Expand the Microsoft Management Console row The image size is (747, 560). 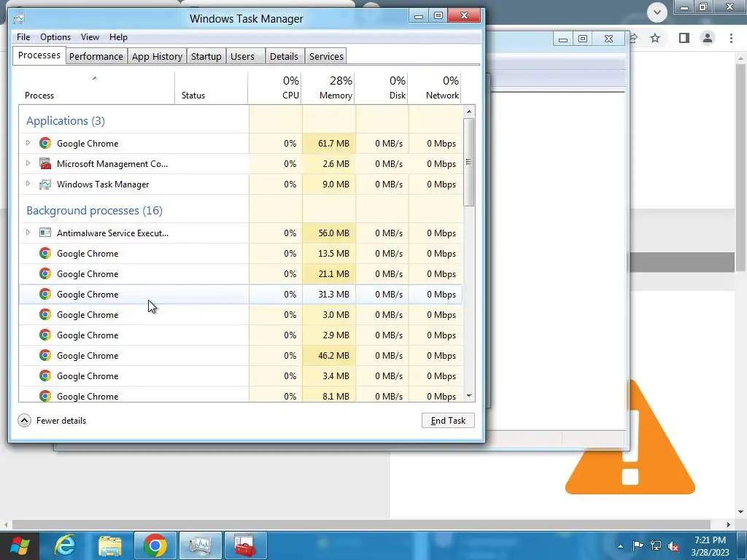point(28,163)
